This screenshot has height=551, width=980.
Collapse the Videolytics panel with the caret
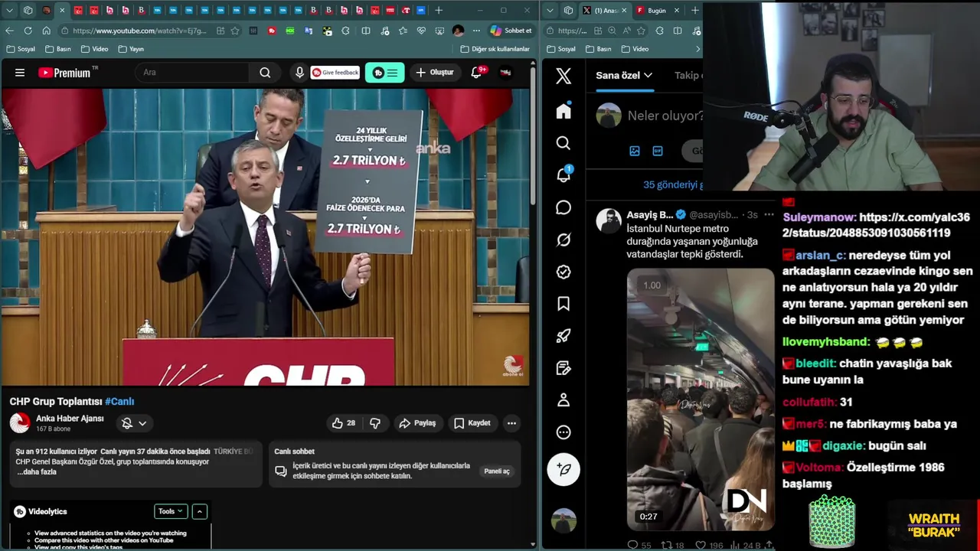pyautogui.click(x=199, y=511)
